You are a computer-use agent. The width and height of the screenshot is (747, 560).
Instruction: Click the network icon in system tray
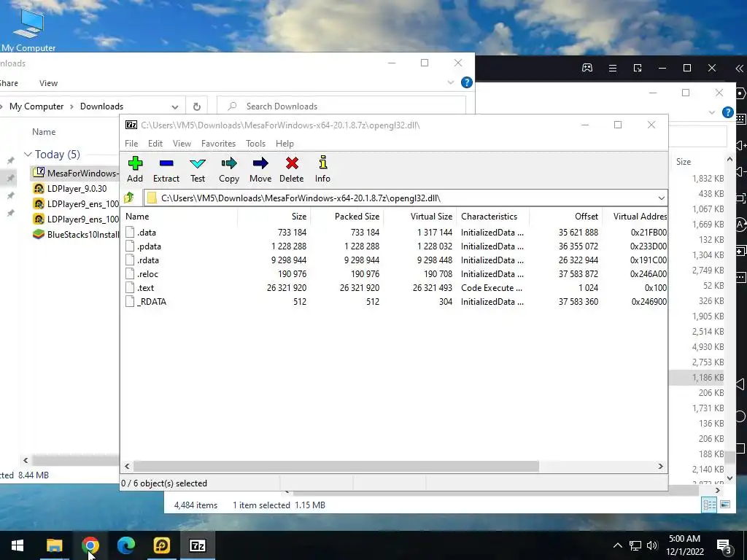[x=635, y=545]
